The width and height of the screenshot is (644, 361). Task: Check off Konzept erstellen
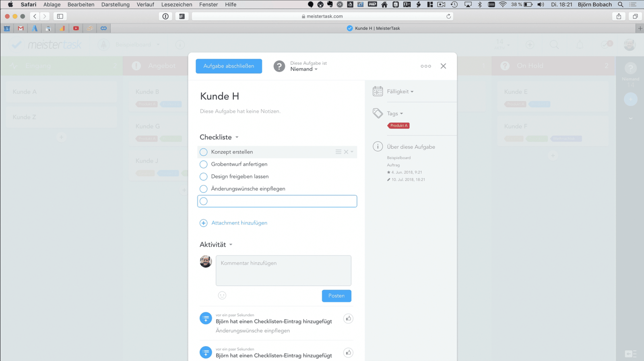point(204,152)
